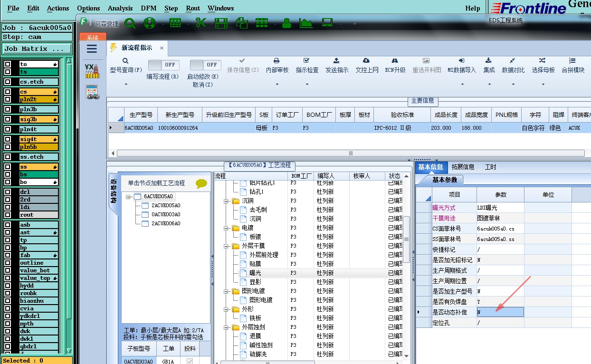Click the green area chart icon

point(306,23)
